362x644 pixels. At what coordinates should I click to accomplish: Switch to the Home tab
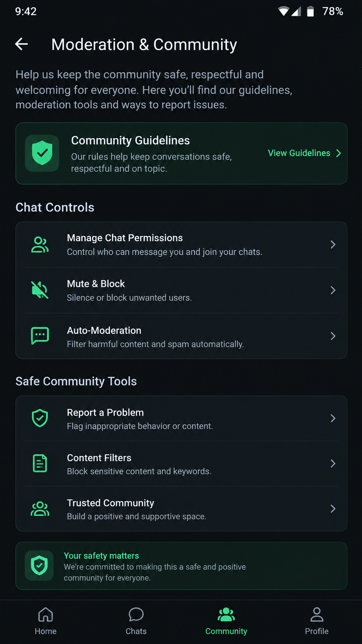45,621
